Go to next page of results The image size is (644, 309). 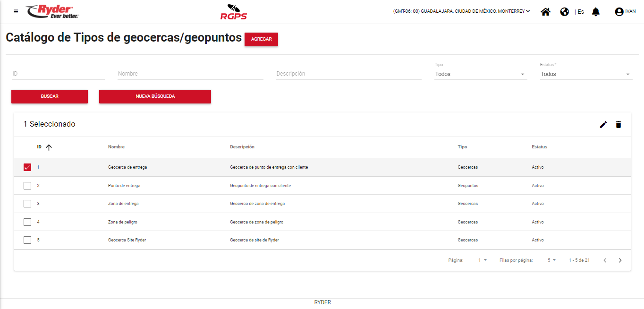tap(620, 260)
